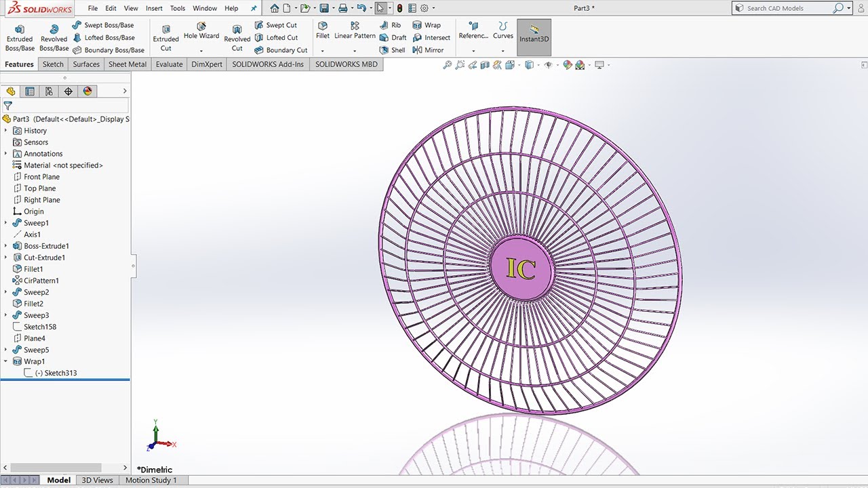Open the Options gear icon
Viewport: 868px width, 488px height.
(425, 8)
